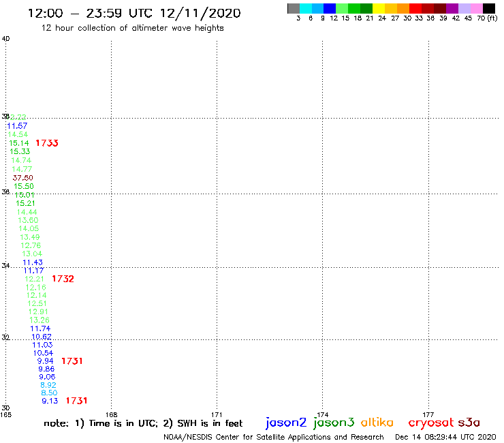This screenshot has width=504, height=443.
Task: Select the 13.49 wave height value
Action: 30,237
